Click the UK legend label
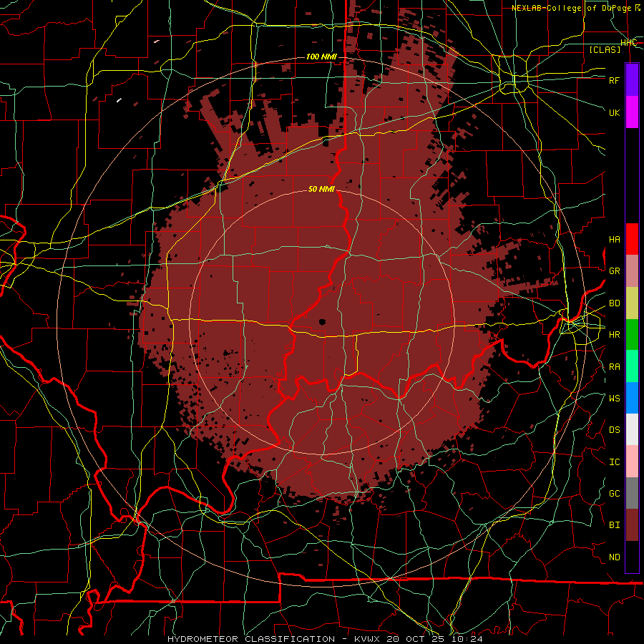The image size is (644, 644). click(x=615, y=112)
